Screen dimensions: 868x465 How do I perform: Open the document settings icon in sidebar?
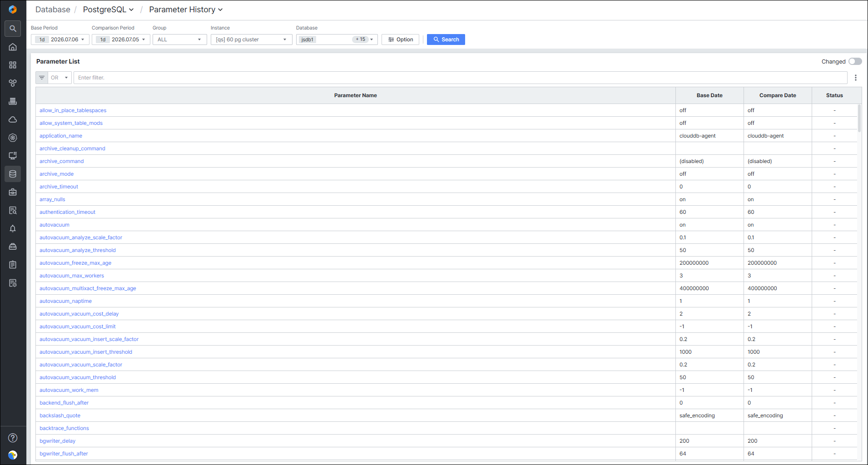[x=13, y=283]
